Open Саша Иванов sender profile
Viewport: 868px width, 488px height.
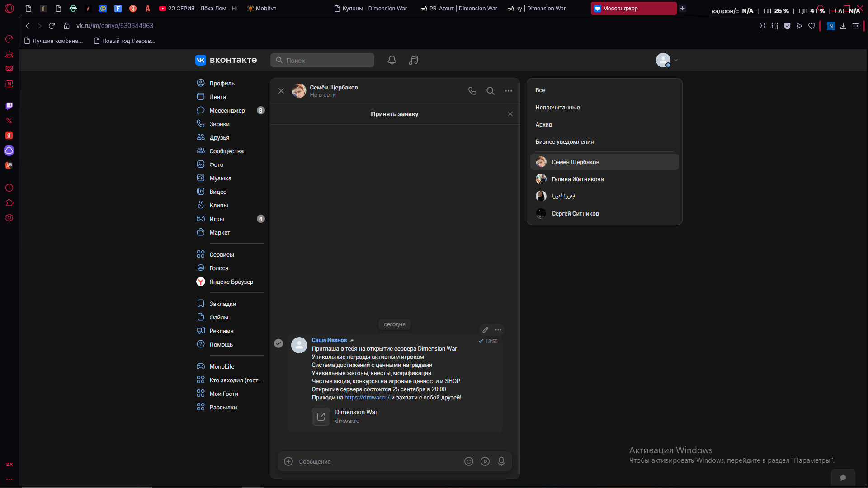329,340
